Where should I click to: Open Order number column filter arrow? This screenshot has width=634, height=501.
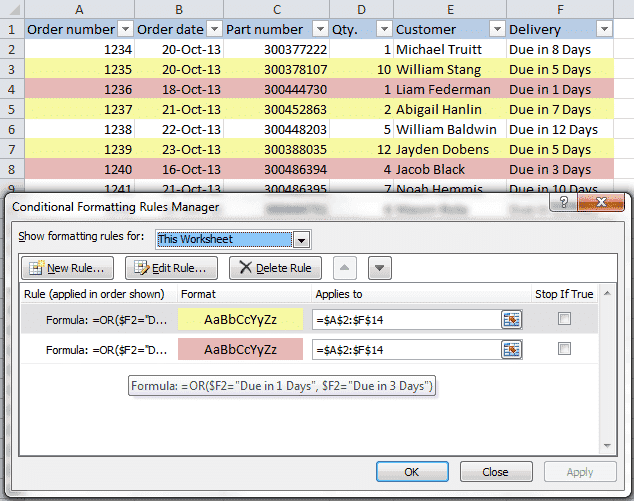point(124,29)
